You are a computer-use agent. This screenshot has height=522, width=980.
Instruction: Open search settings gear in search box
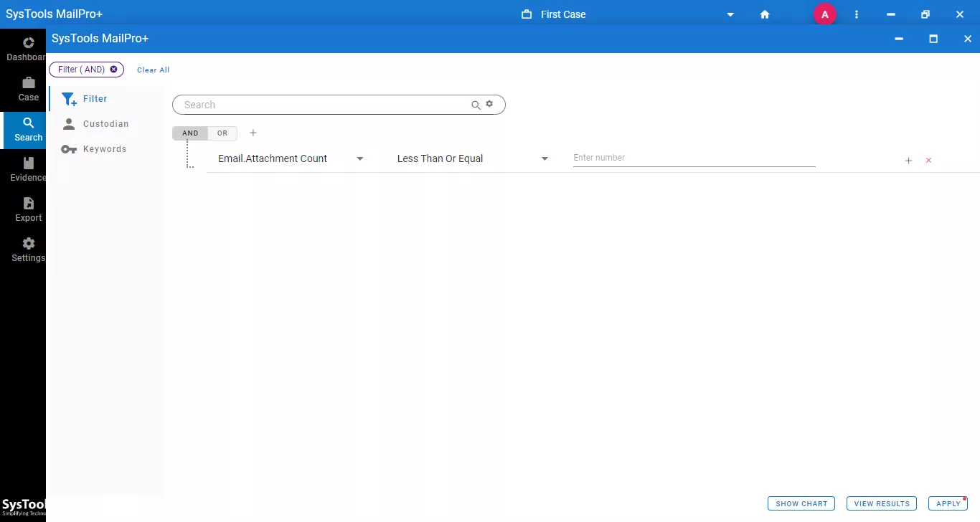[x=489, y=104]
